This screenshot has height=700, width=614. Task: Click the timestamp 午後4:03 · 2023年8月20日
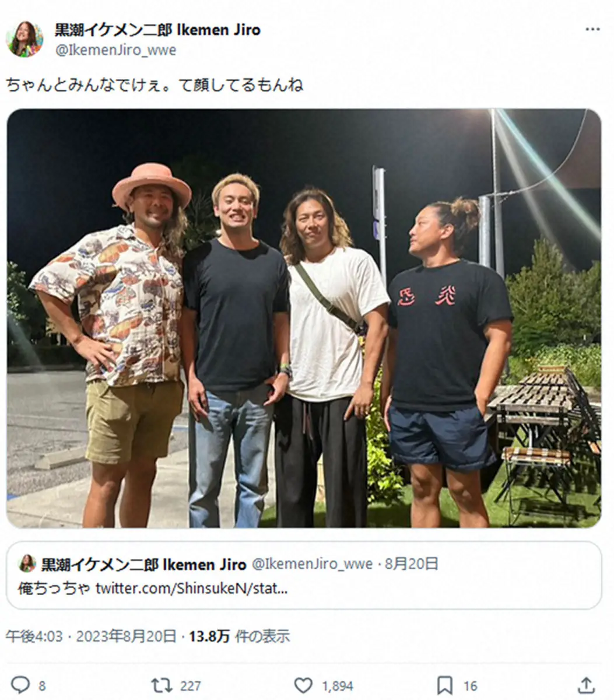(91, 636)
